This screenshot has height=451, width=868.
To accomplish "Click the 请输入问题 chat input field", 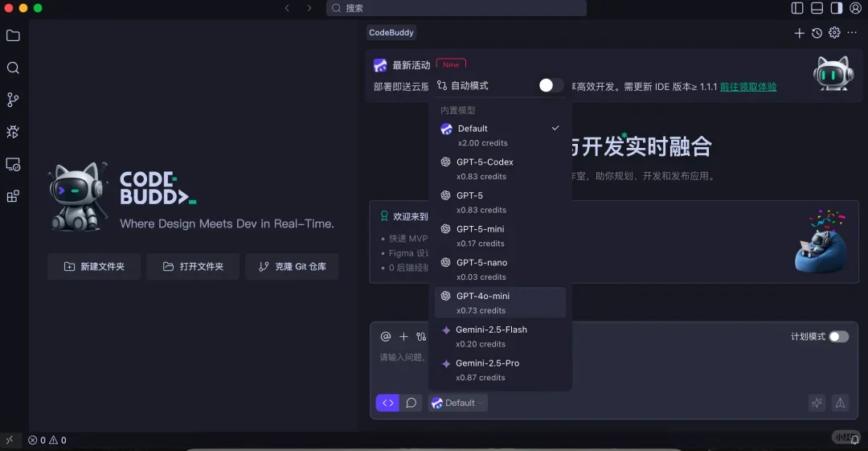I will tap(403, 358).
